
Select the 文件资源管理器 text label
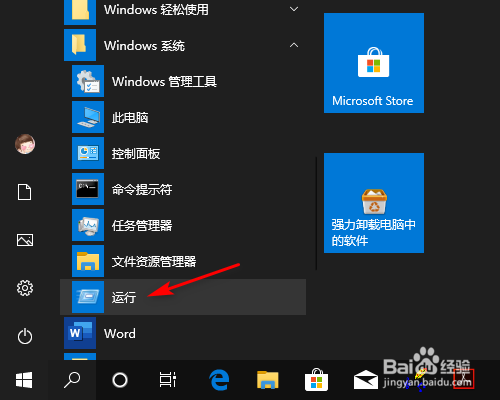[154, 261]
